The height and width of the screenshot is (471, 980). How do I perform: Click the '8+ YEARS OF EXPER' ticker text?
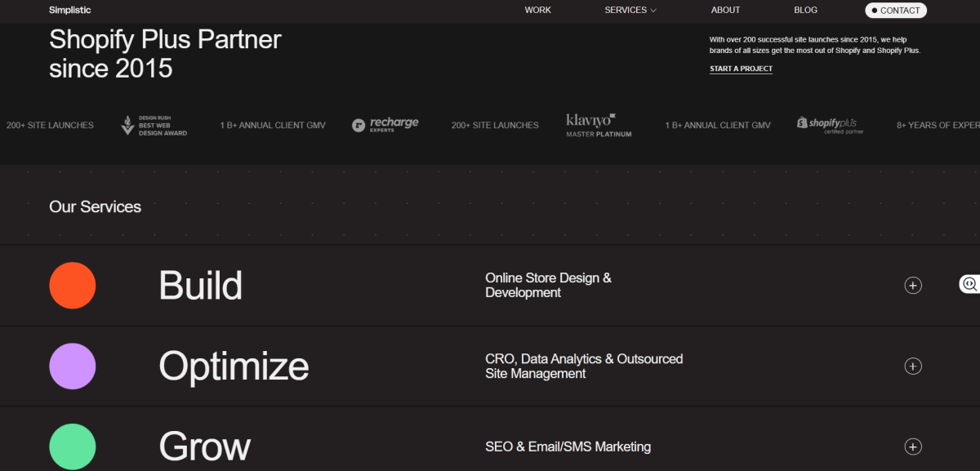click(938, 125)
